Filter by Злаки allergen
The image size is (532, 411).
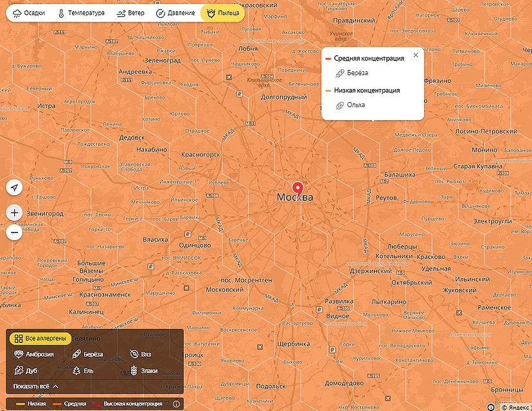tap(144, 371)
